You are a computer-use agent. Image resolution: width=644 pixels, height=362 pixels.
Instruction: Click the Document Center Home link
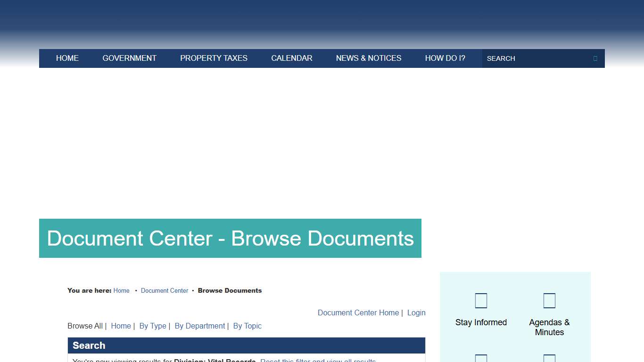point(358,313)
